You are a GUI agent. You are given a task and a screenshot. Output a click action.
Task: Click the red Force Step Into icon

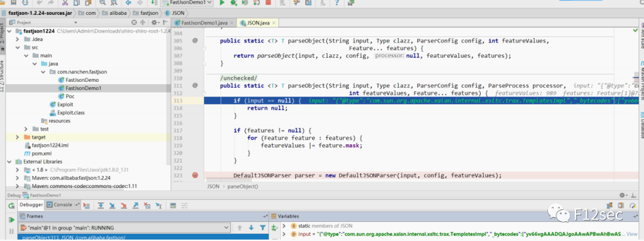click(x=123, y=205)
